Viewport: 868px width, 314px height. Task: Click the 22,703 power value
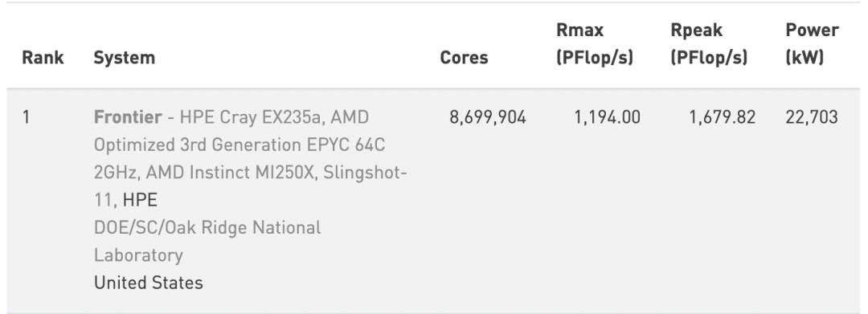[x=812, y=117]
